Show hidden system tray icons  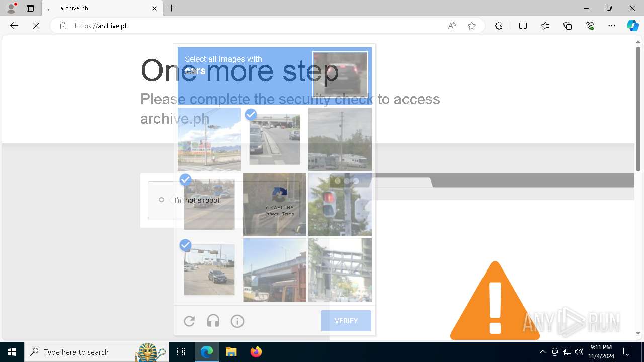tap(542, 352)
